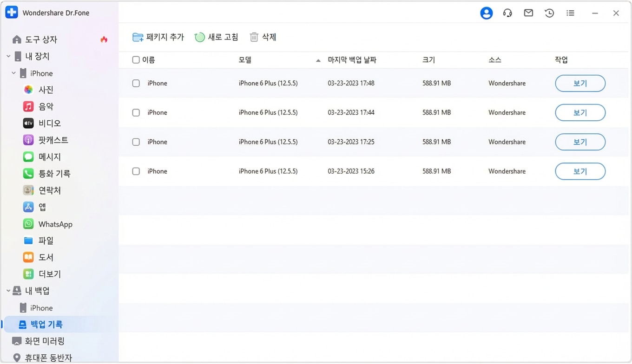Open customer support headset icon
This screenshot has width=632, height=364.
coord(507,13)
